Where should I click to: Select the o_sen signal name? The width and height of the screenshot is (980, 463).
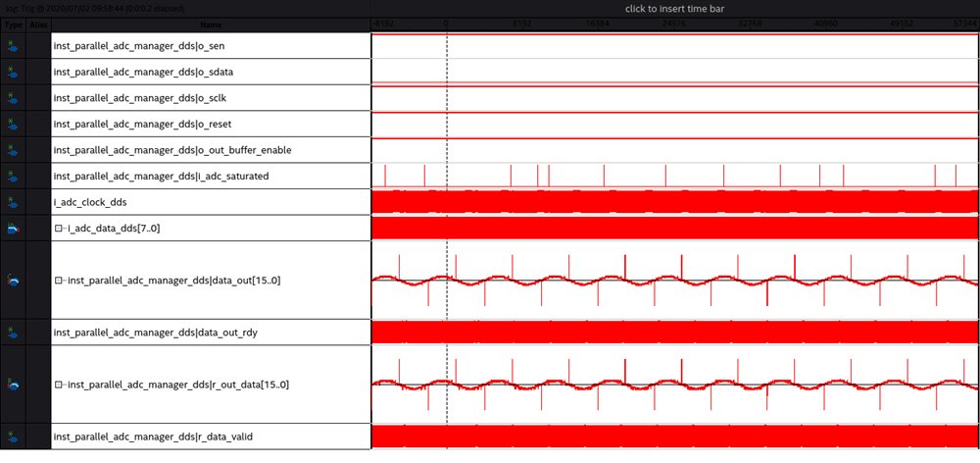pyautogui.click(x=139, y=46)
